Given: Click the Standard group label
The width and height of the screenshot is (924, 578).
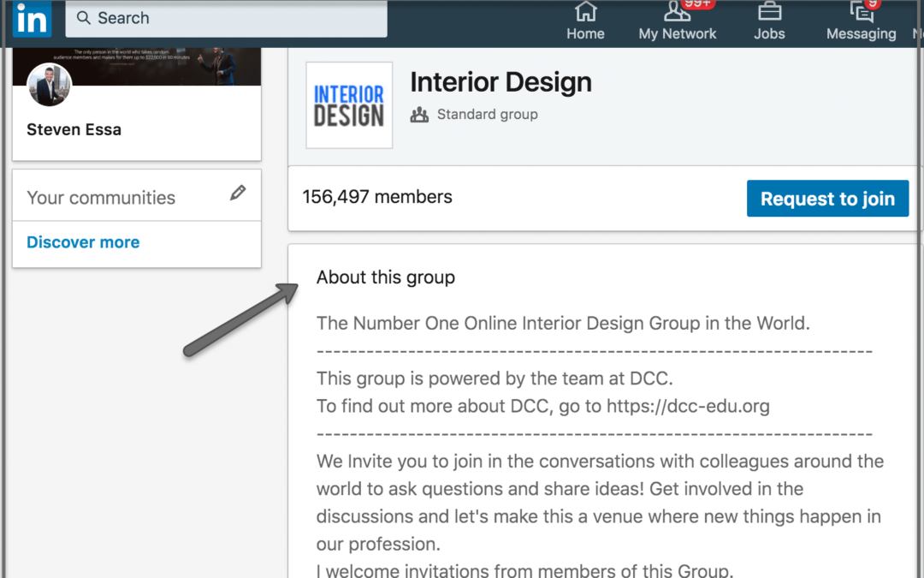Looking at the screenshot, I should click(488, 115).
